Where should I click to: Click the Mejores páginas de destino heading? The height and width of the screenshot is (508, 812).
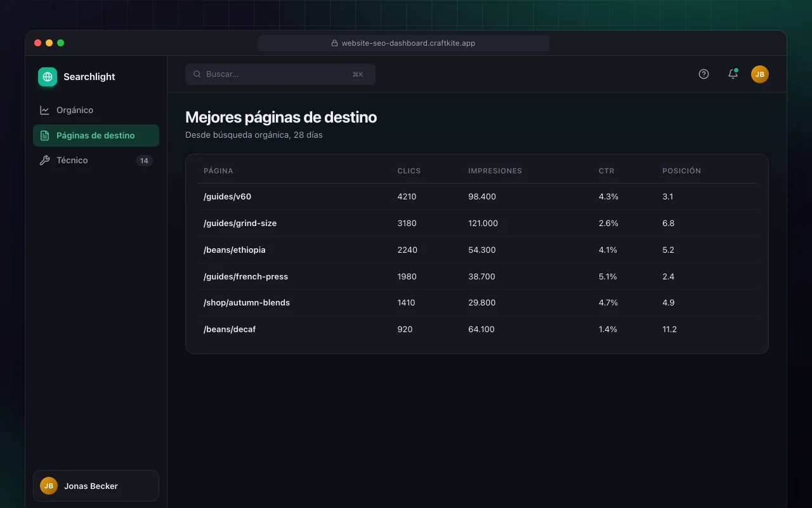(x=281, y=117)
